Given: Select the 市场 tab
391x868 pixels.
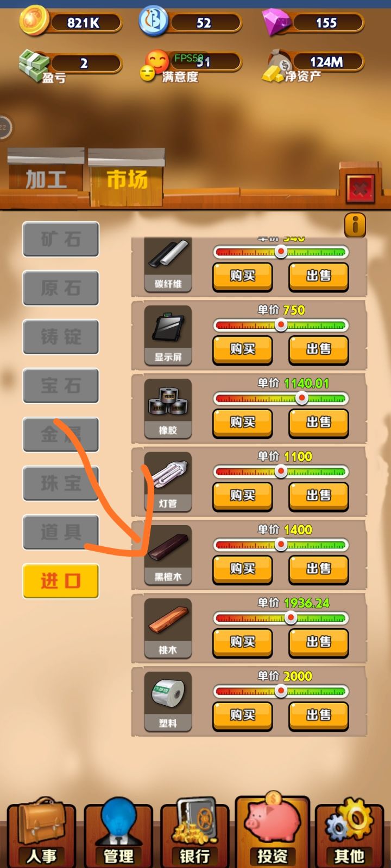Looking at the screenshot, I should [127, 178].
